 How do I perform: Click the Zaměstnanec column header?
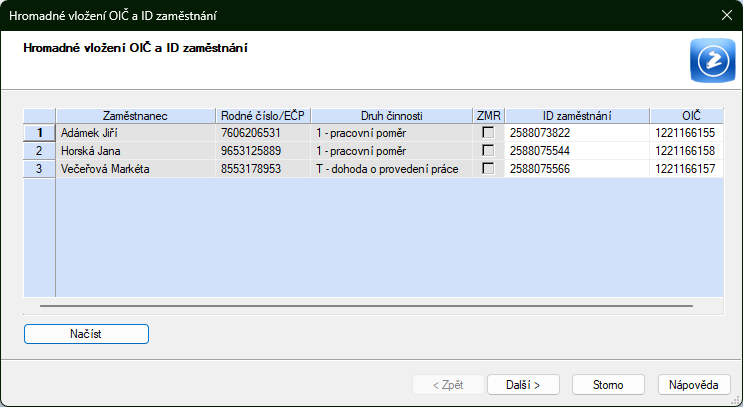point(135,115)
